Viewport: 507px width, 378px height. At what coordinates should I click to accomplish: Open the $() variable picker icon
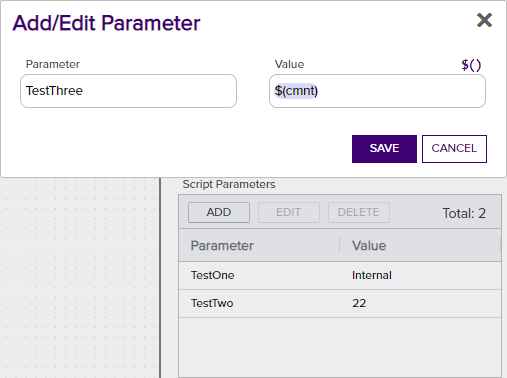(x=471, y=65)
